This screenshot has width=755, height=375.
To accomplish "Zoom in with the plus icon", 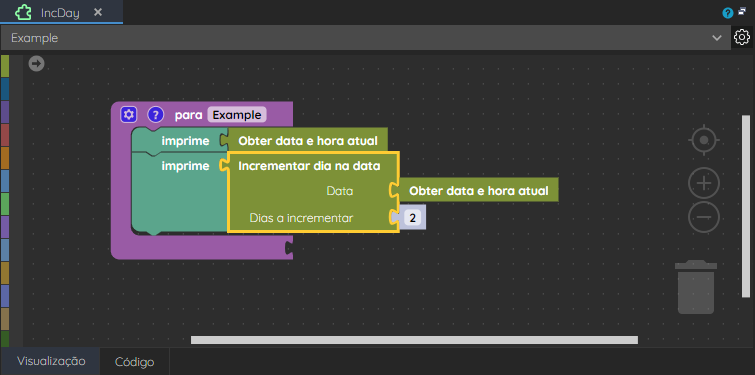I will click(704, 183).
